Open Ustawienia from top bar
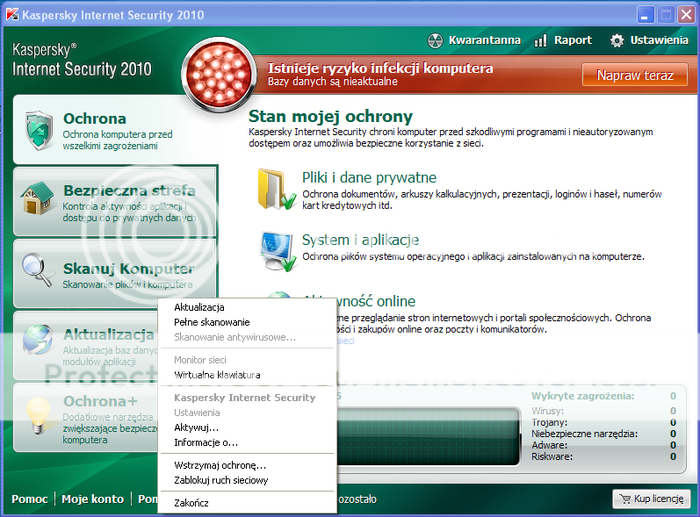Viewport: 700px width, 517px height. click(x=649, y=41)
